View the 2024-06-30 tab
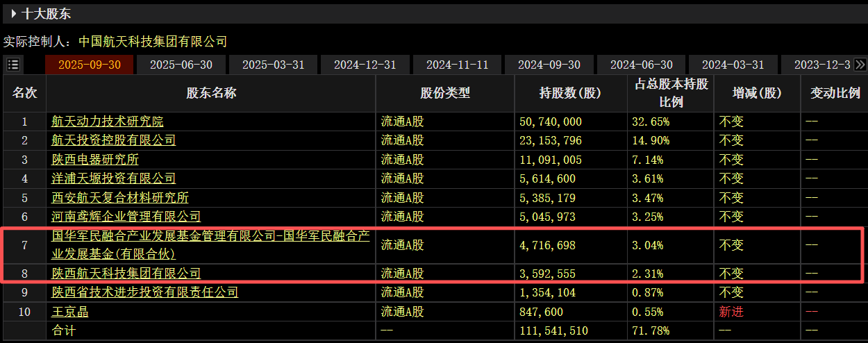This screenshot has height=343, width=868. pyautogui.click(x=641, y=65)
